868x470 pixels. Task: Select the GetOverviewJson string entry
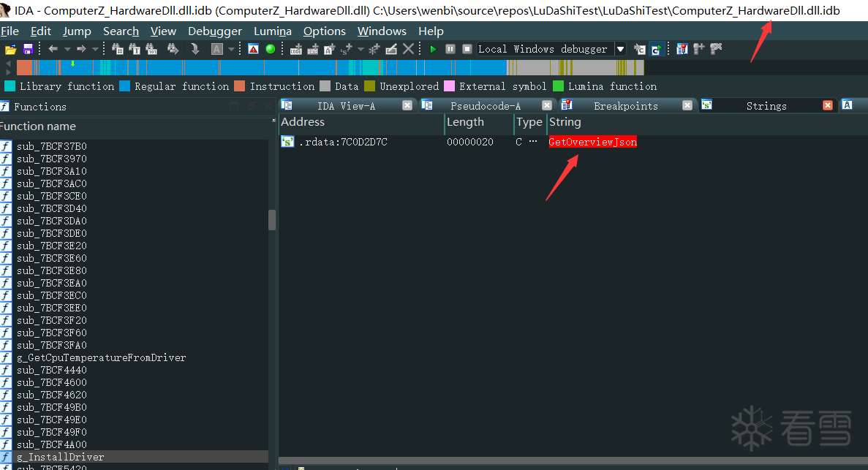coord(592,142)
